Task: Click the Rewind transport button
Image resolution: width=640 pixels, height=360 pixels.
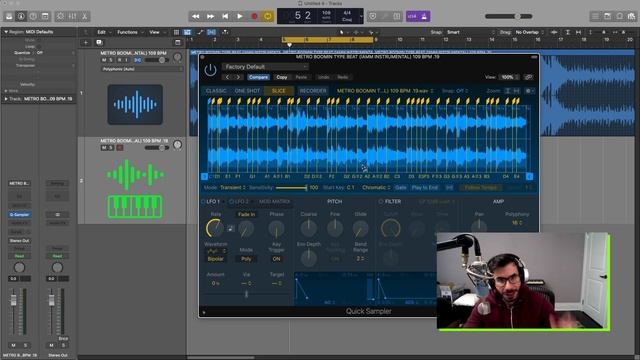Action: click(196, 16)
